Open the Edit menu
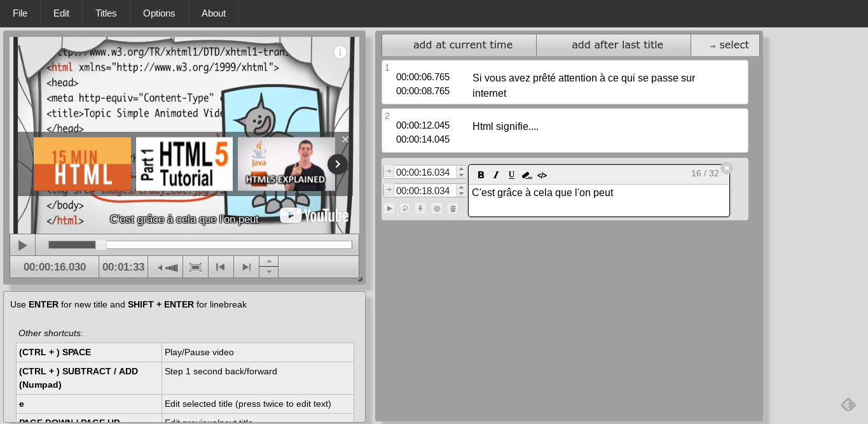 [x=61, y=13]
